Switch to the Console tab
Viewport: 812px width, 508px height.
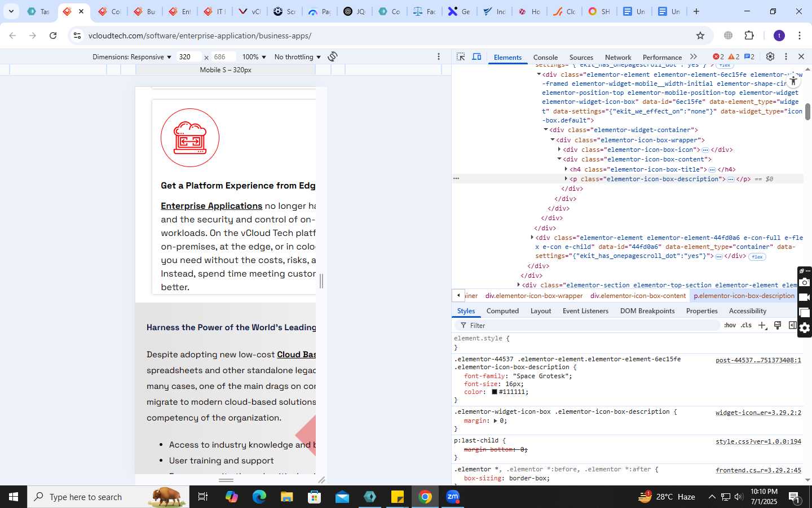(545, 57)
